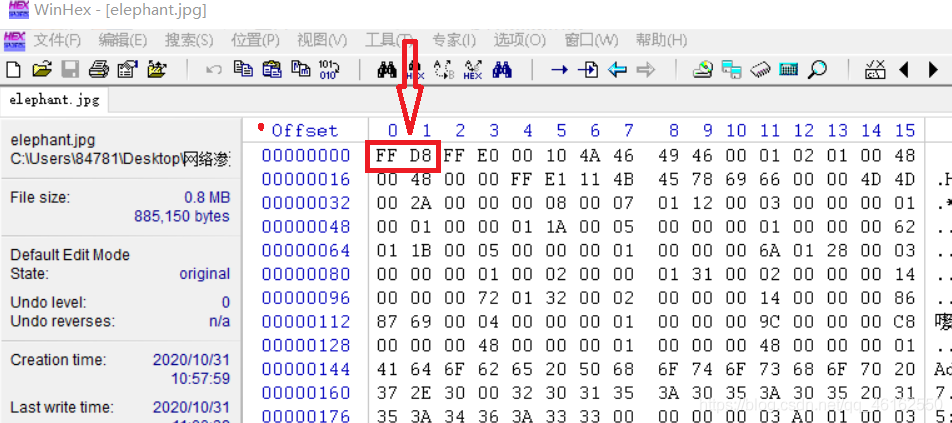This screenshot has height=423, width=952.
Task: Open file Properties toolbar icon
Action: click(128, 69)
